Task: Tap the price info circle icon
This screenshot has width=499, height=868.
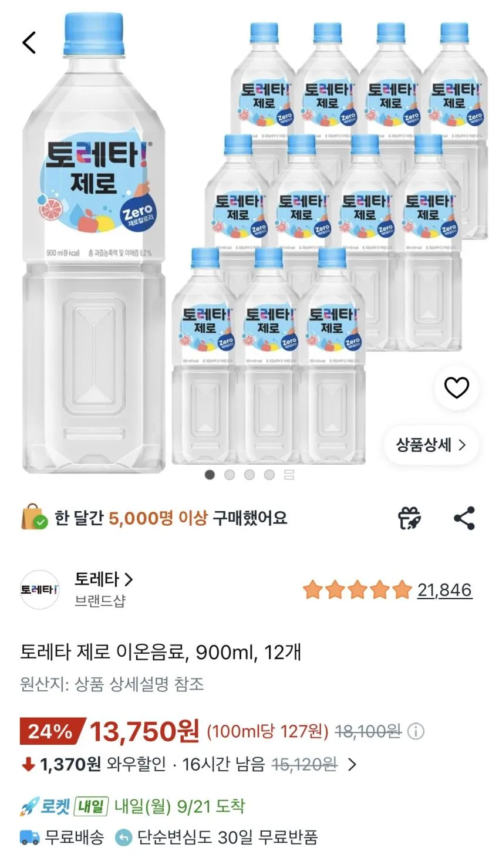Action: [x=416, y=731]
